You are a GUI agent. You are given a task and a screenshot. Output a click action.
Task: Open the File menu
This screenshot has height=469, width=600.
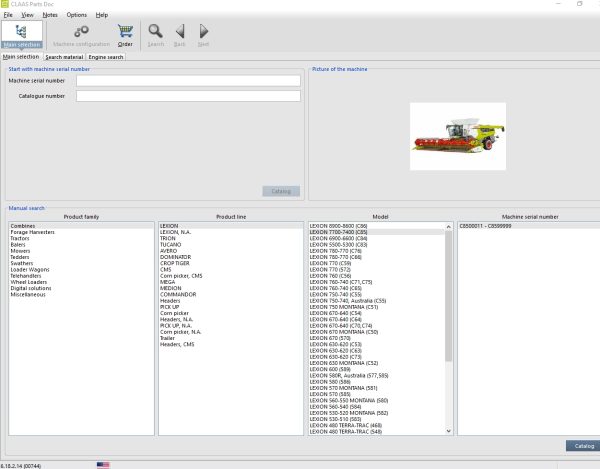point(8,15)
